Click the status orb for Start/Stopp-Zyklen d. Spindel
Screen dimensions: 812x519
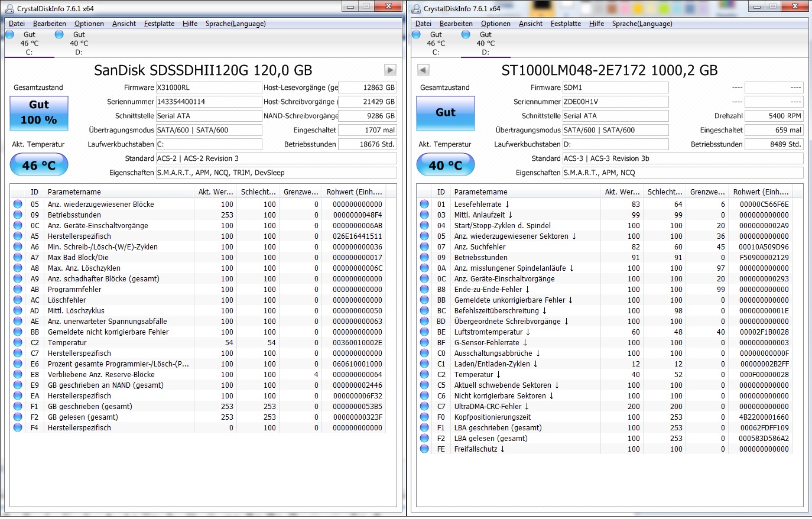click(x=424, y=225)
